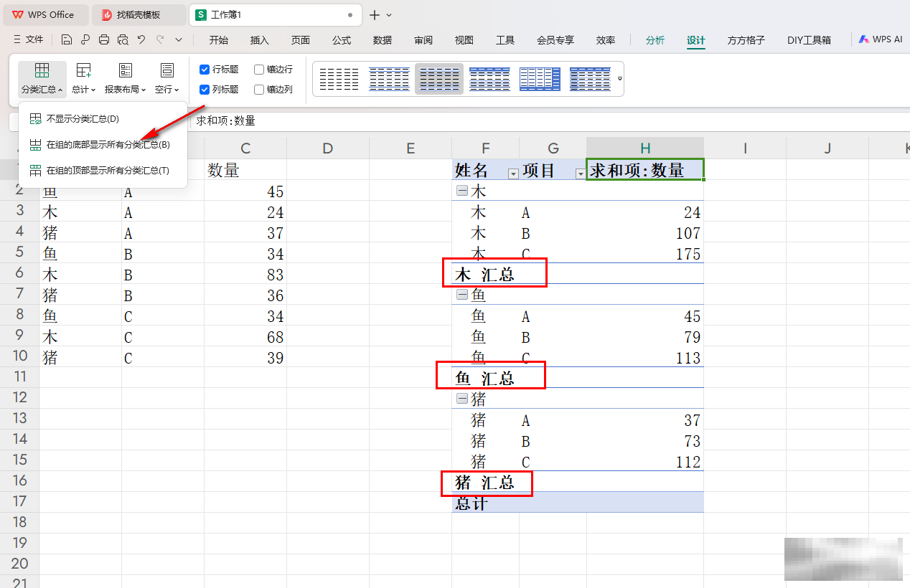Toggle the 列标题 checkbox
This screenshot has height=588, width=910.
tap(205, 90)
